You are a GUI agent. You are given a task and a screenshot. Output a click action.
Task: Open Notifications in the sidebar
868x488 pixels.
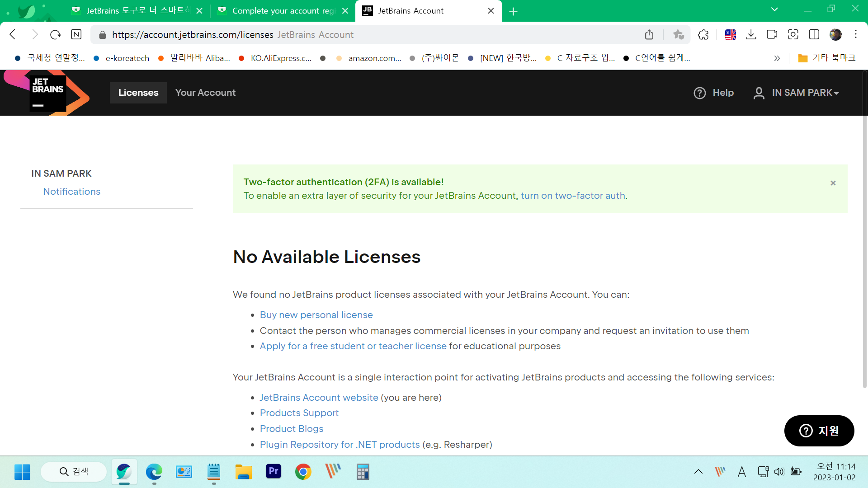click(72, 192)
